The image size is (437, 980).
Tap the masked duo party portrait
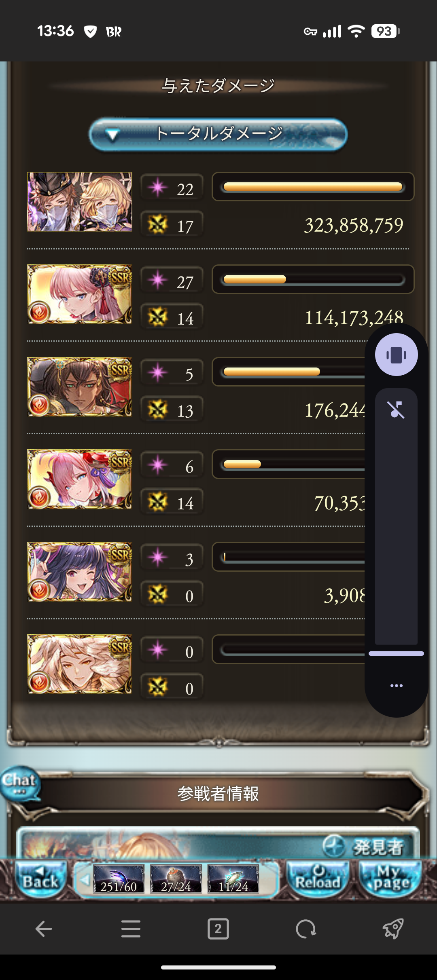pyautogui.click(x=80, y=202)
